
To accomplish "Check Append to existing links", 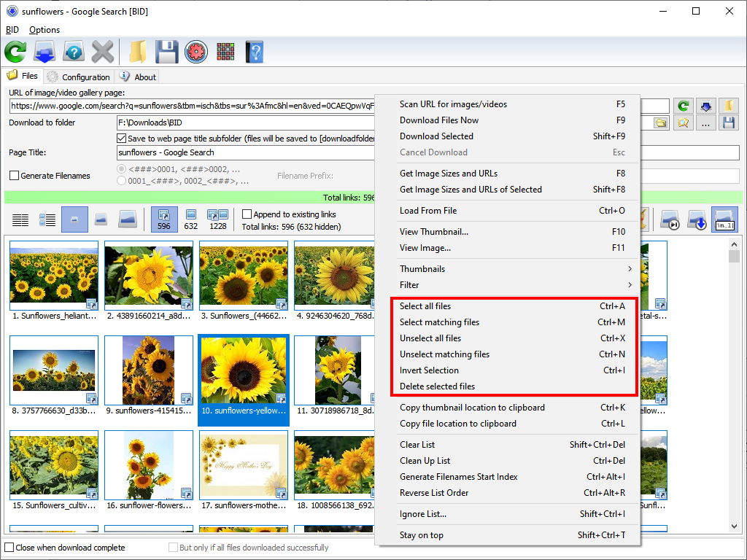I will click(x=247, y=214).
